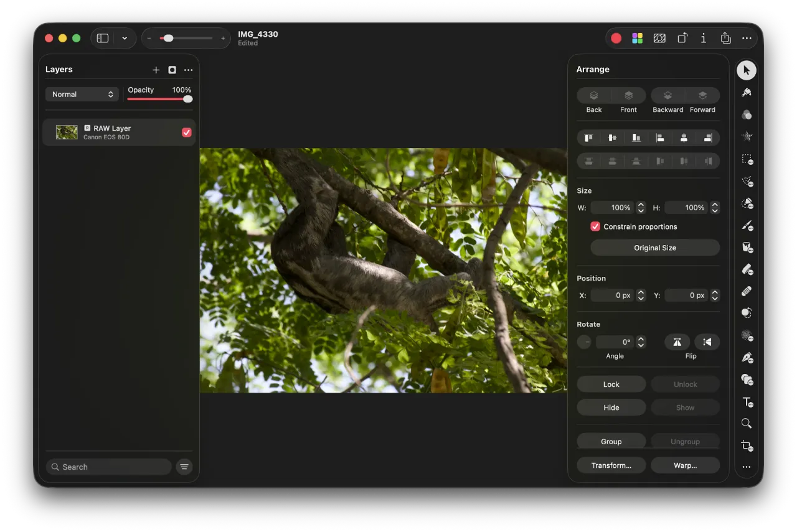This screenshot has height=532, width=797.
Task: Select the rectangular Select tool
Action: click(747, 159)
